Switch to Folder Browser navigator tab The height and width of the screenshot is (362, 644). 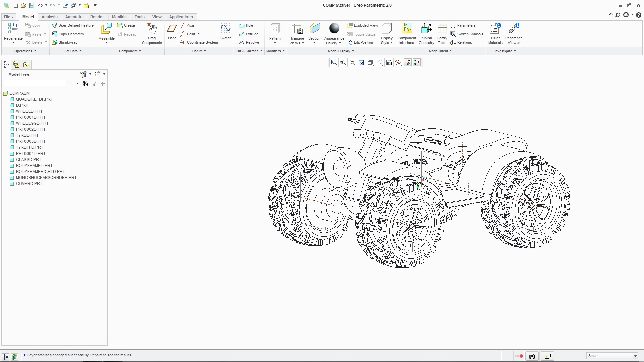(x=16, y=65)
